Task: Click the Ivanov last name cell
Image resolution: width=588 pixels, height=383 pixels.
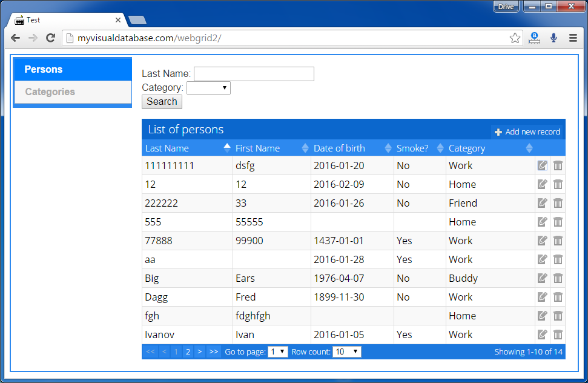Action: 187,335
